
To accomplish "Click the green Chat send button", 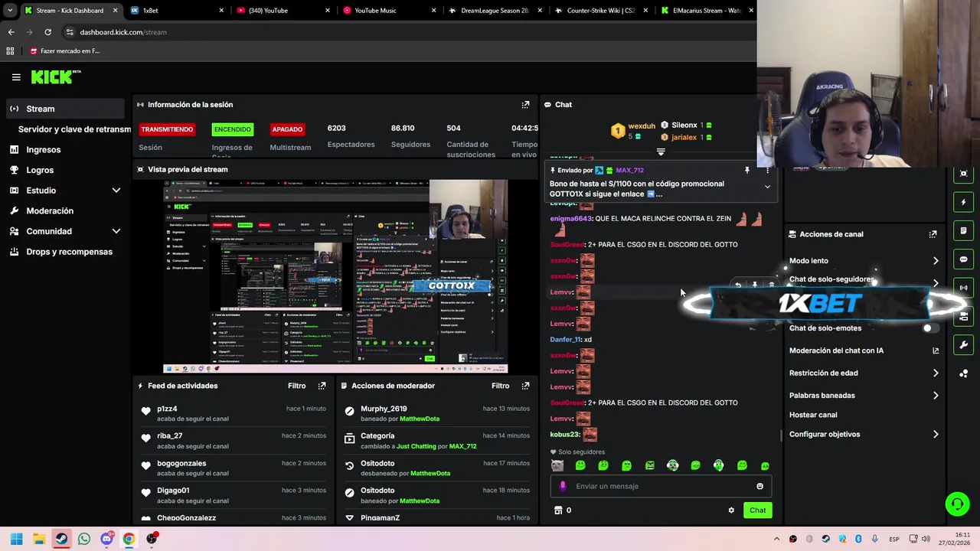I will pyautogui.click(x=757, y=510).
